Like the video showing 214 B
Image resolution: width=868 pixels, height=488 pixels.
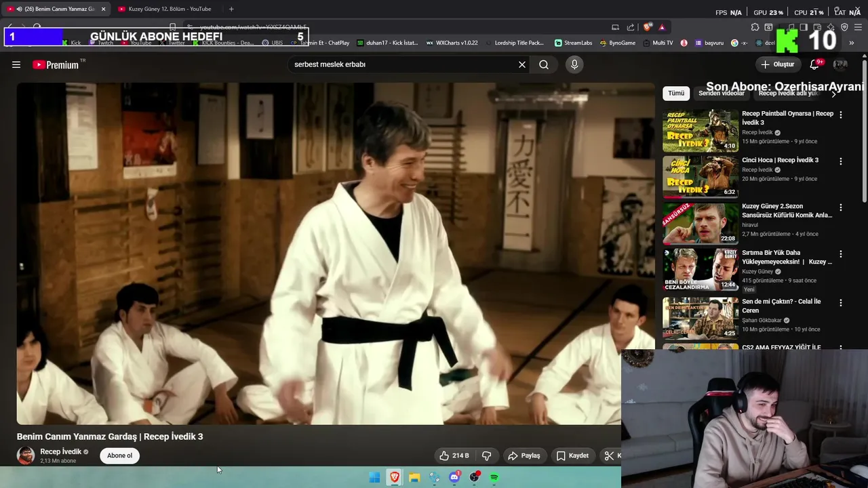click(454, 455)
